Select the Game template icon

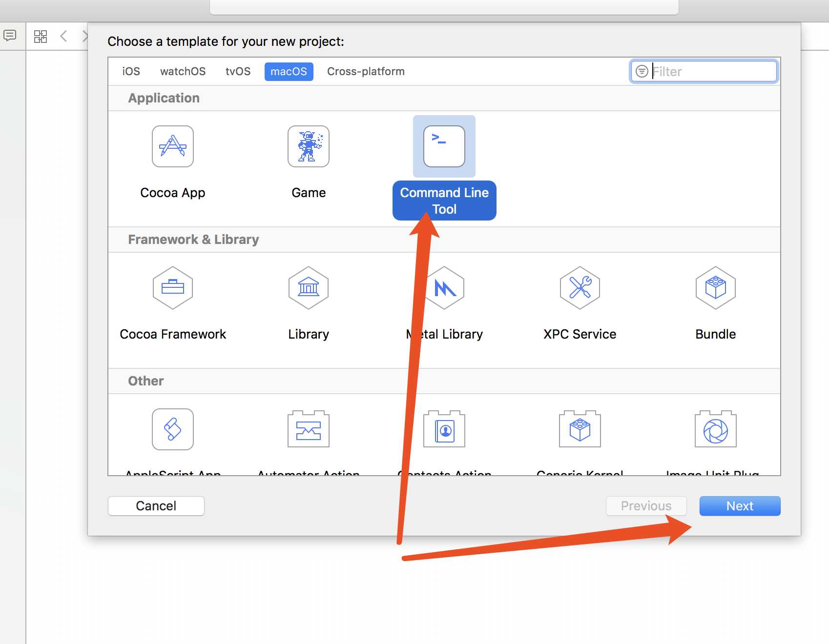pyautogui.click(x=309, y=146)
